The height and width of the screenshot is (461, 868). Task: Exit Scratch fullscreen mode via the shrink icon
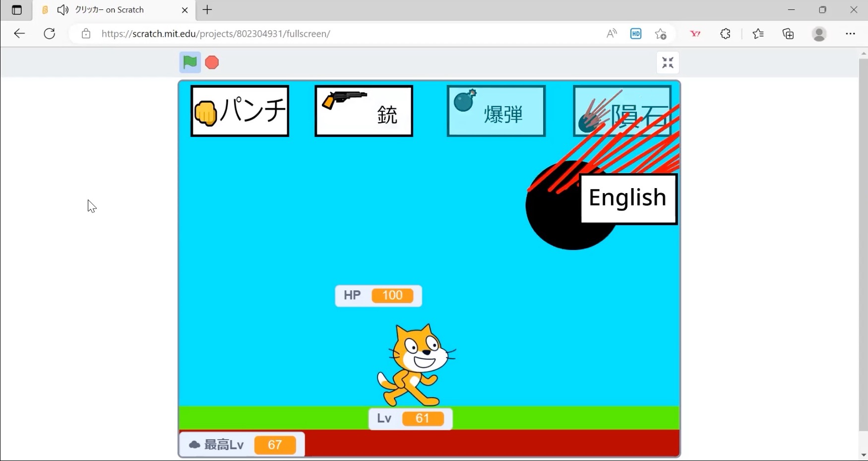[x=668, y=63]
